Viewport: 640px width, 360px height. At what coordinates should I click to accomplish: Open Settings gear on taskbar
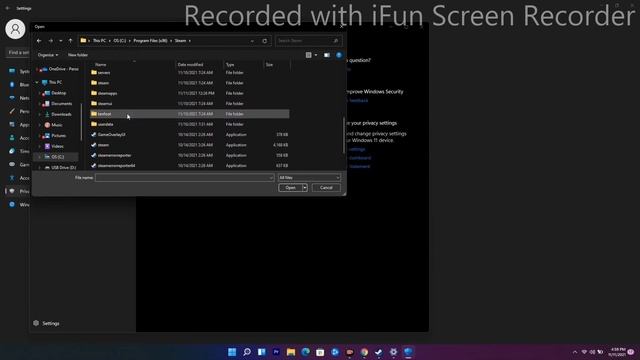[x=393, y=352]
